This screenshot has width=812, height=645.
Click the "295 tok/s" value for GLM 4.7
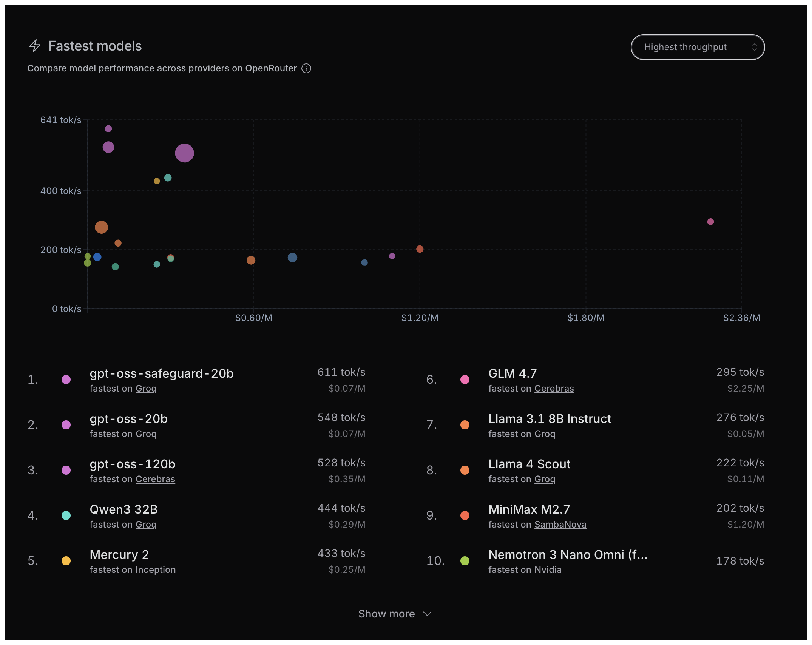[x=740, y=372]
